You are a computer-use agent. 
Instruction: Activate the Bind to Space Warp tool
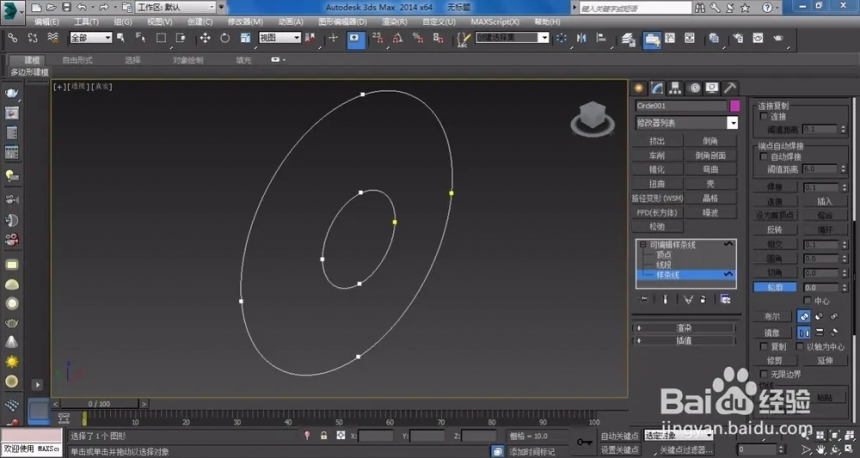click(x=53, y=38)
